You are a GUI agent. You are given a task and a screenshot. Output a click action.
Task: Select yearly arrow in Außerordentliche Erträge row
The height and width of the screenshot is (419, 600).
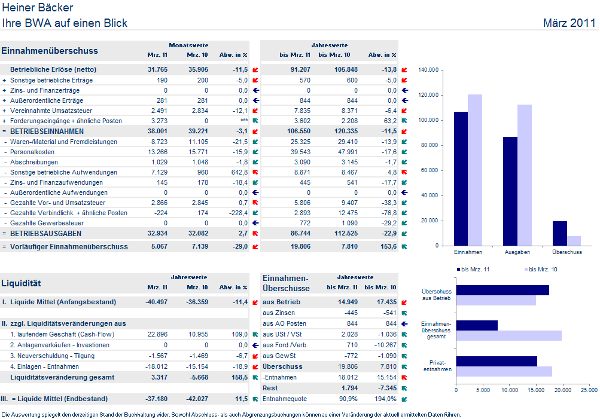click(x=404, y=101)
